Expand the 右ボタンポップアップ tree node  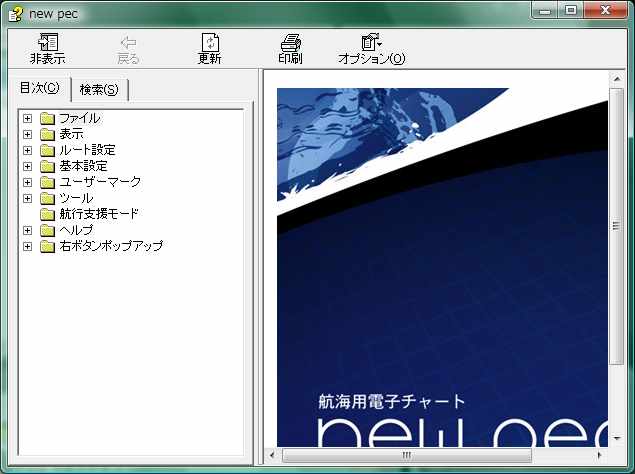[x=27, y=246]
